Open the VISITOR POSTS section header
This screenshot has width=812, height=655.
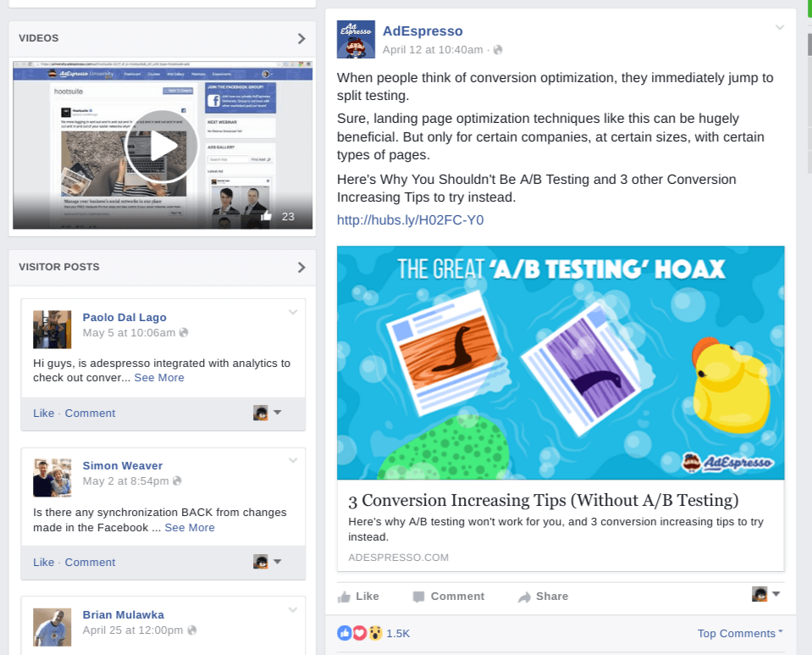(59, 267)
